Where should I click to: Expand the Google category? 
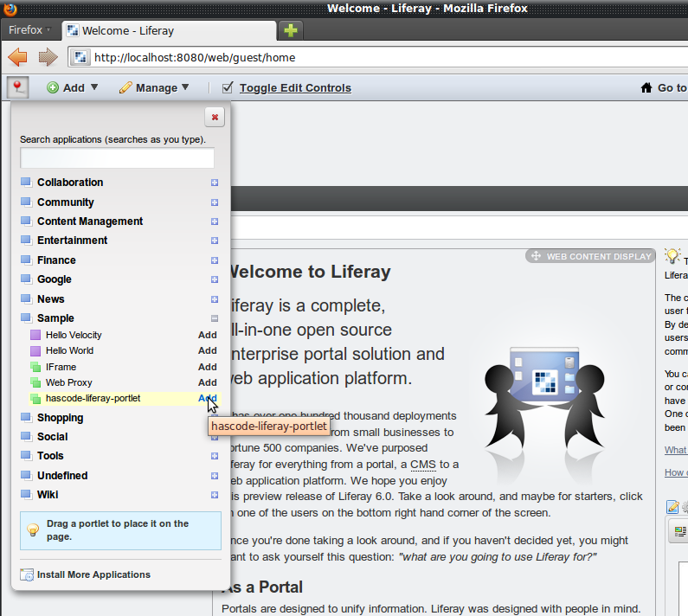pos(215,279)
